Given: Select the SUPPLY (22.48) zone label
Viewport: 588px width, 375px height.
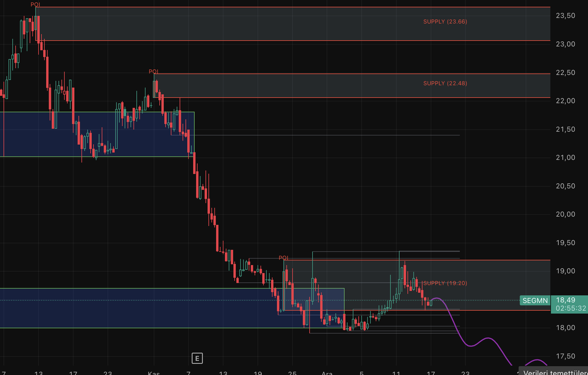Looking at the screenshot, I should tap(445, 83).
